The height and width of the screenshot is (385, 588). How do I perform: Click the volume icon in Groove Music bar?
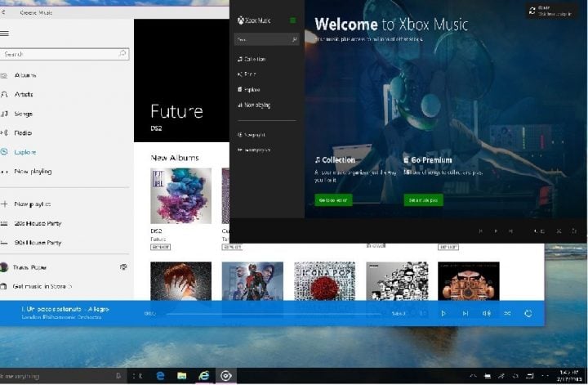tap(487, 313)
